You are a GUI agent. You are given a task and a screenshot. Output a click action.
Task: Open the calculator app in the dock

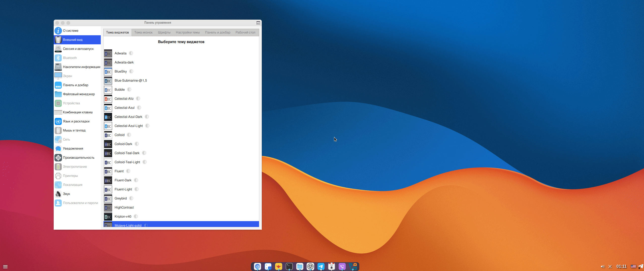tap(268, 266)
